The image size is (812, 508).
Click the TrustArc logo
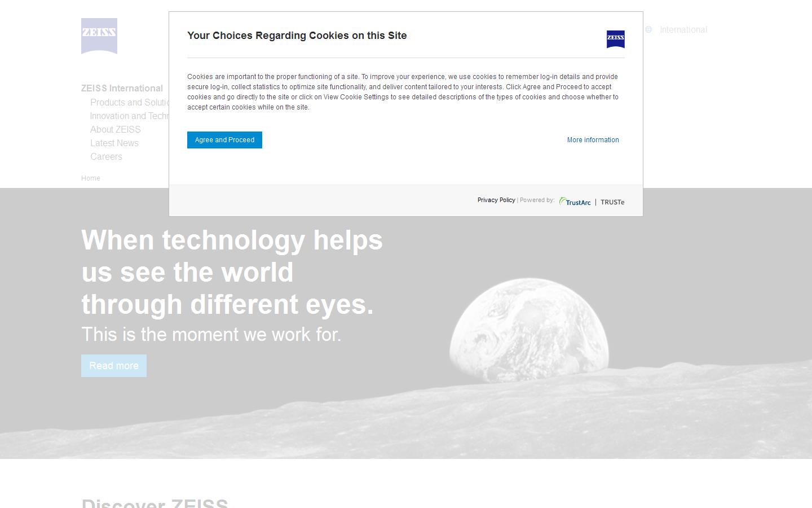(575, 202)
